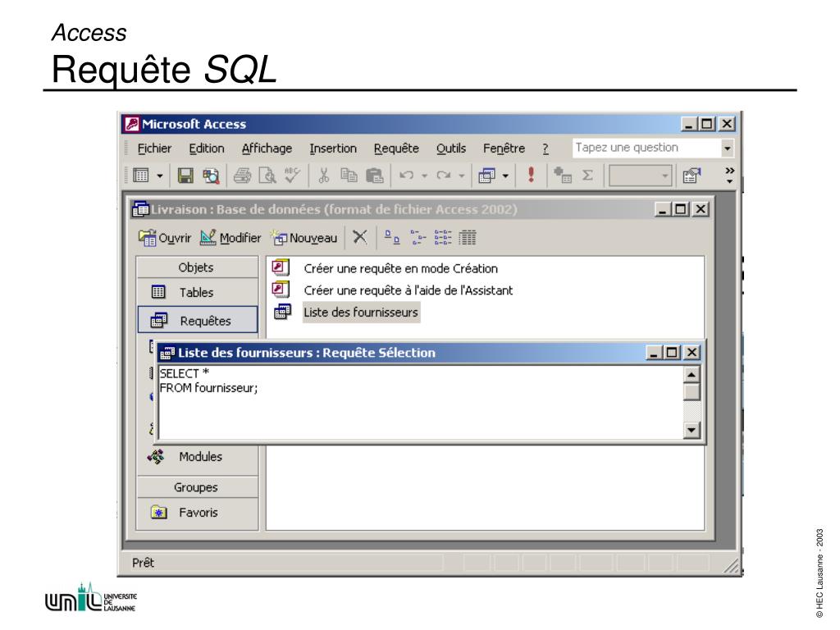840x630 pixels.
Task: Click the Save toolbar icon
Action: pos(185,176)
